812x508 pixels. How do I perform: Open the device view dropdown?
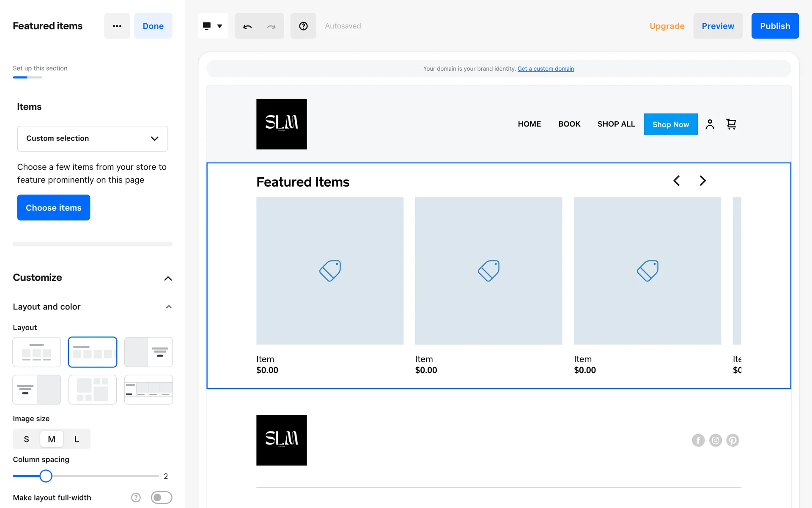pos(213,26)
